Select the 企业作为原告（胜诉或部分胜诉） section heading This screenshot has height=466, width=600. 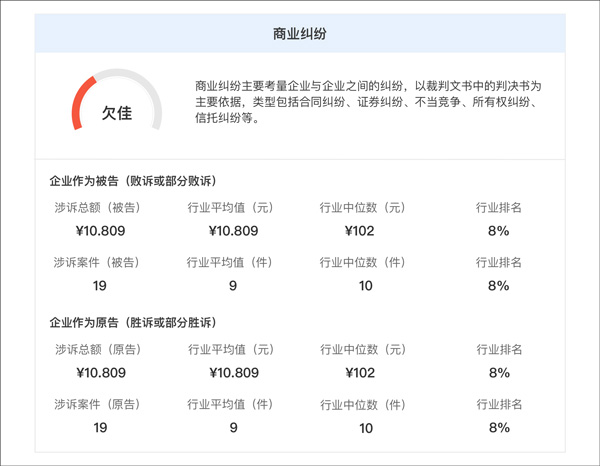tap(133, 323)
